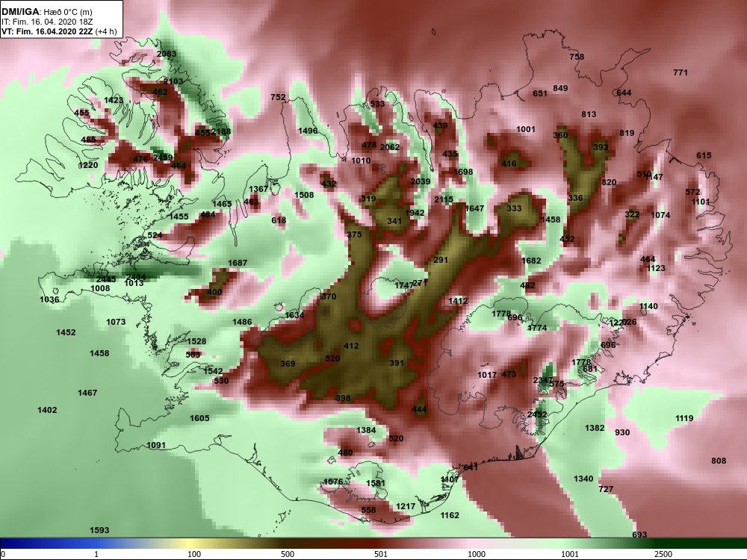Viewport: 747px width, 560px height.
Task: Pick the map value '771'
Action: 681,72
